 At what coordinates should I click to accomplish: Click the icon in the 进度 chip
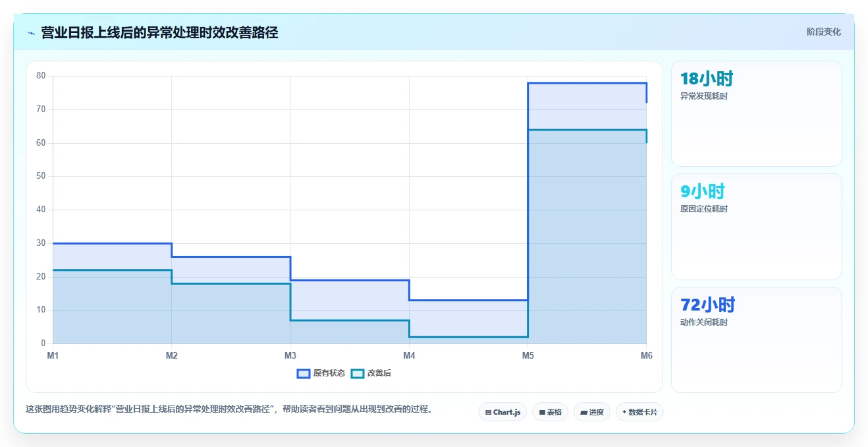(x=584, y=412)
